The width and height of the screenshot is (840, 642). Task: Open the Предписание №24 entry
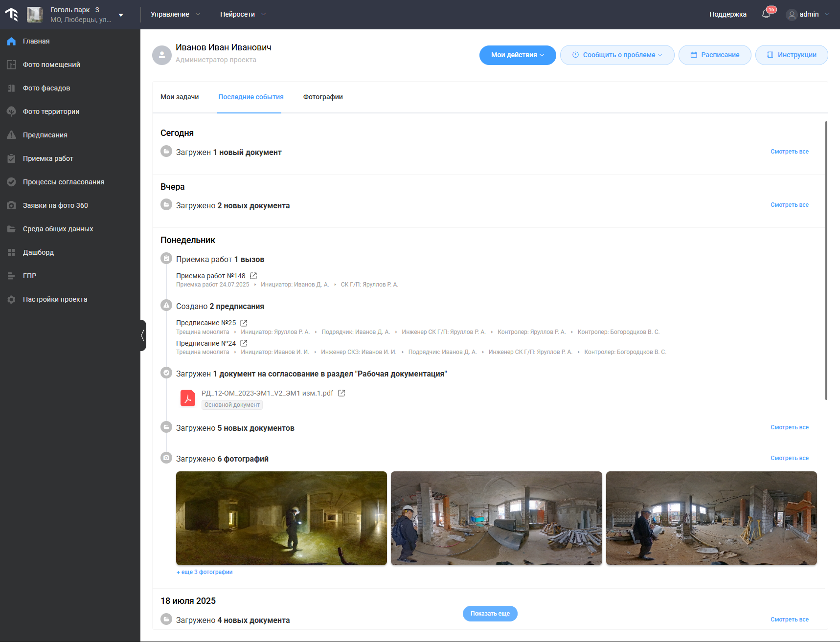[206, 343]
